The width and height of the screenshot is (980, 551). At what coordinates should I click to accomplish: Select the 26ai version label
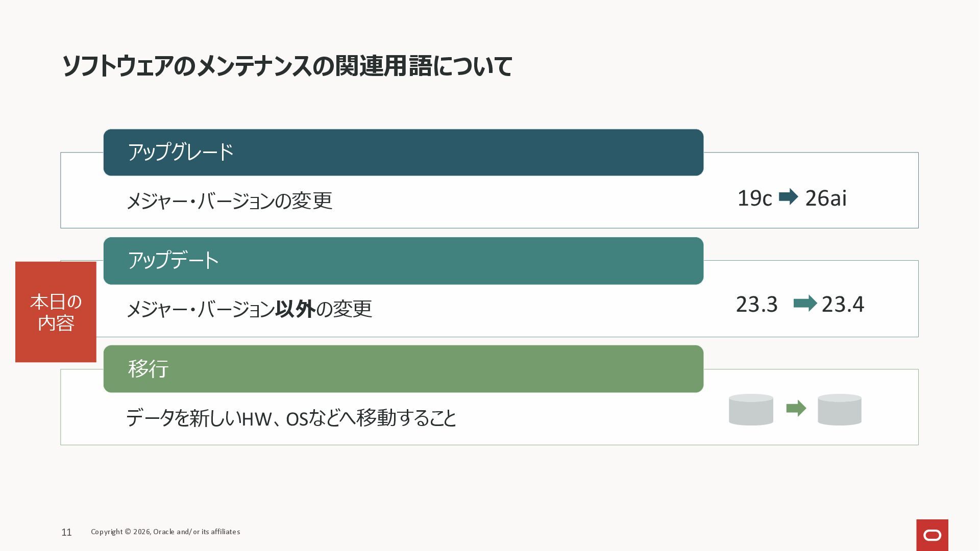pyautogui.click(x=825, y=198)
